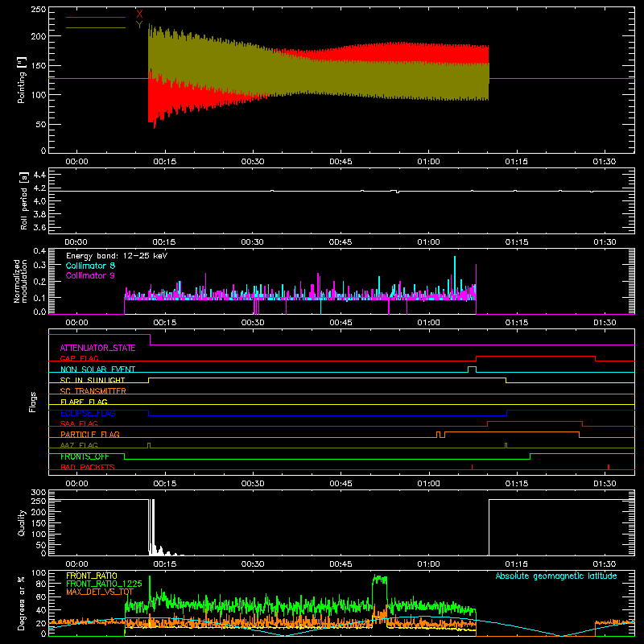Click the yellow FRONT_RATIO legend label
644x644 pixels.
[x=92, y=576]
